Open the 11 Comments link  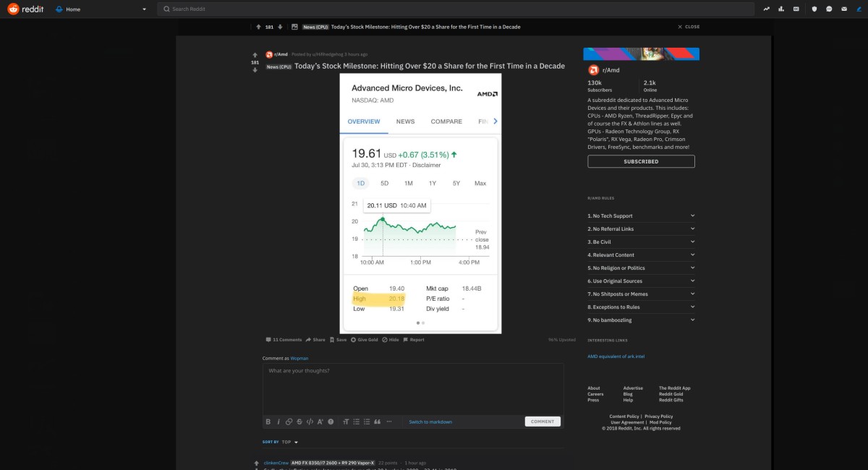(284, 340)
